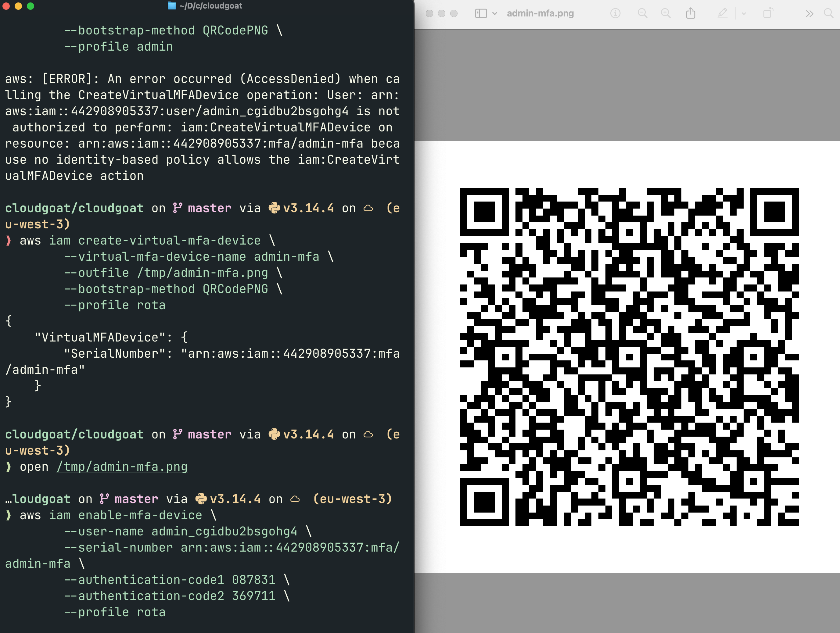The image size is (840, 633).
Task: Click the cloud icon in the last prompt line
Action: [295, 499]
